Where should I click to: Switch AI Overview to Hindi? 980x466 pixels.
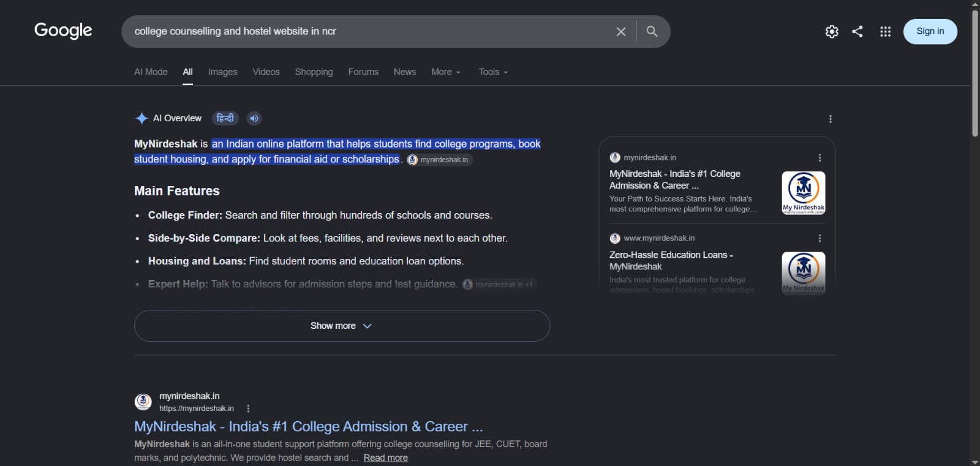tap(225, 118)
